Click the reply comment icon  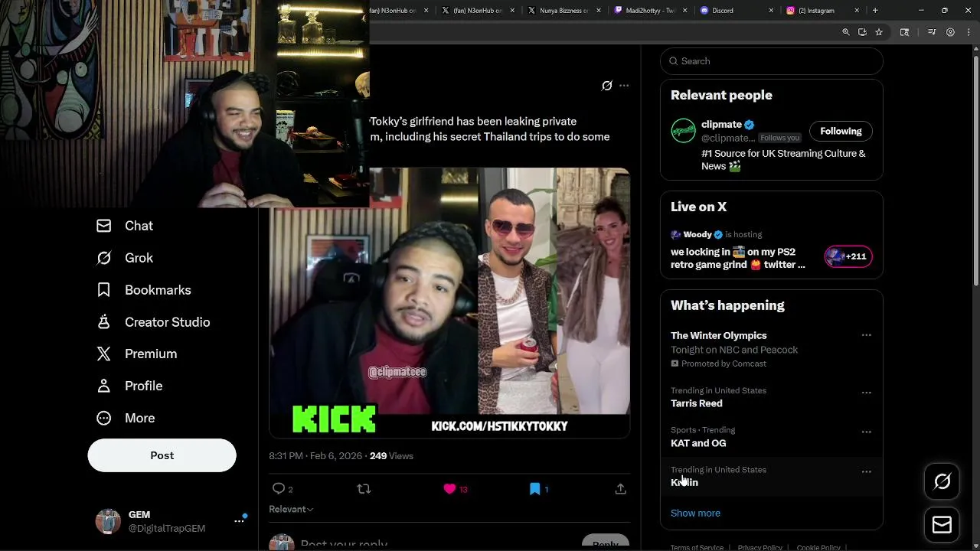click(x=279, y=489)
